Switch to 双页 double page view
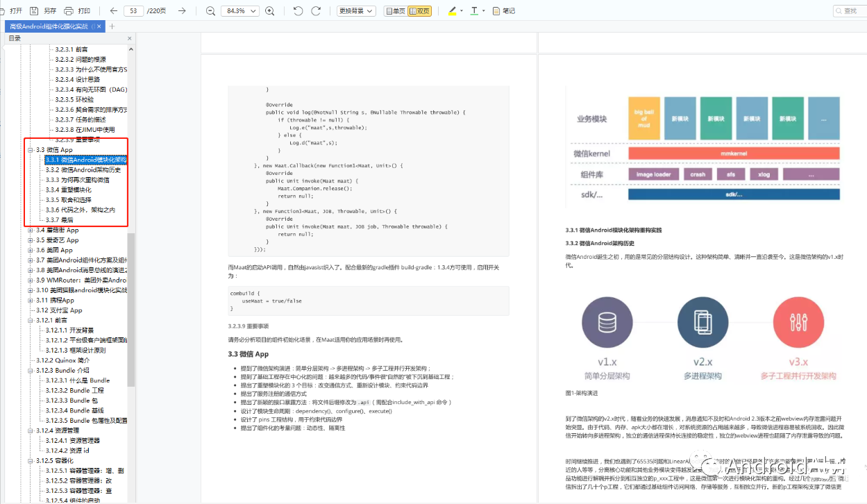 (x=419, y=11)
